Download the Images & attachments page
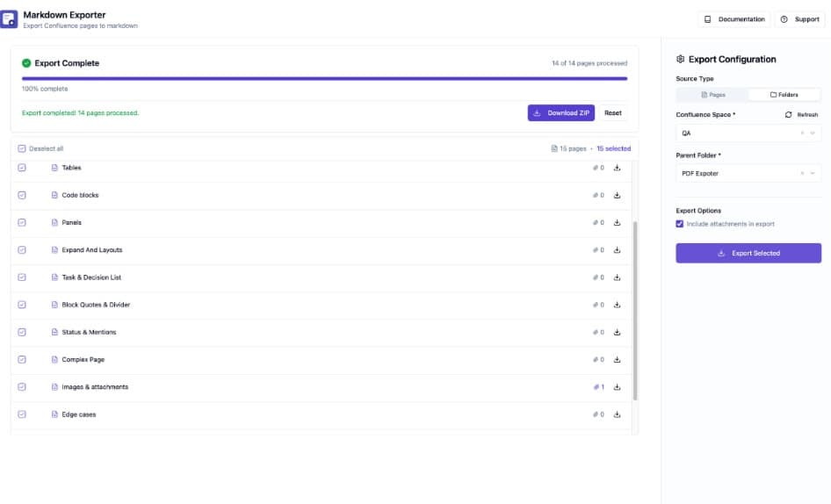831x504 pixels. [617, 387]
